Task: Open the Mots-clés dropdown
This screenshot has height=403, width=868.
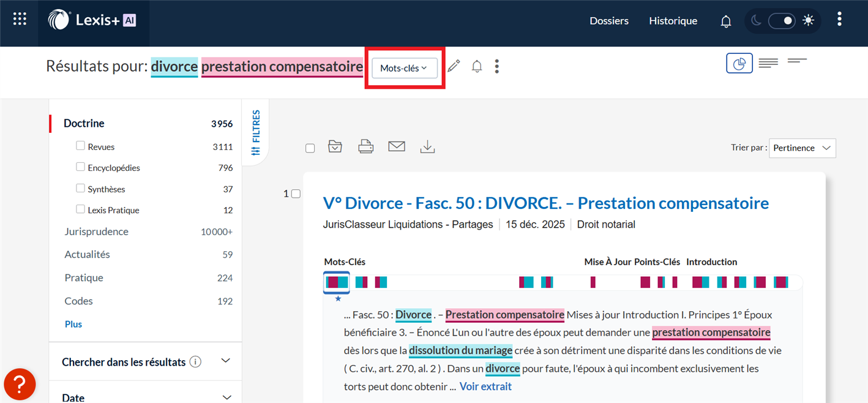Action: click(x=404, y=68)
